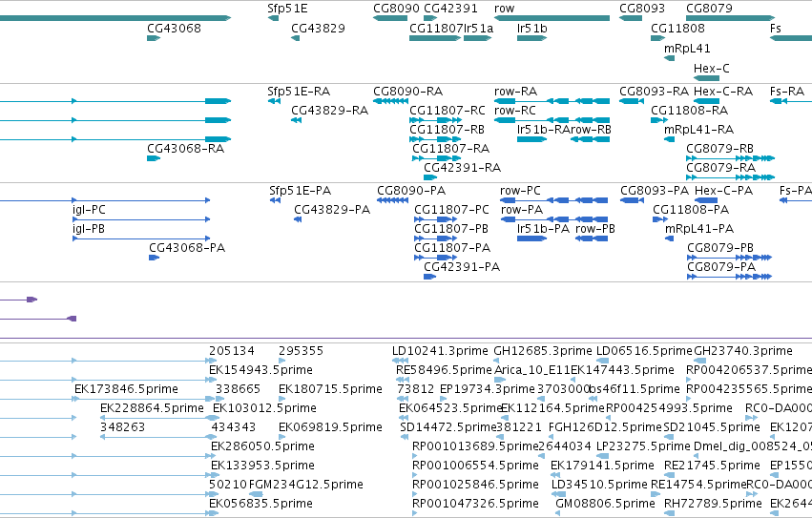Select RP001013689.5prime EST

475,446
